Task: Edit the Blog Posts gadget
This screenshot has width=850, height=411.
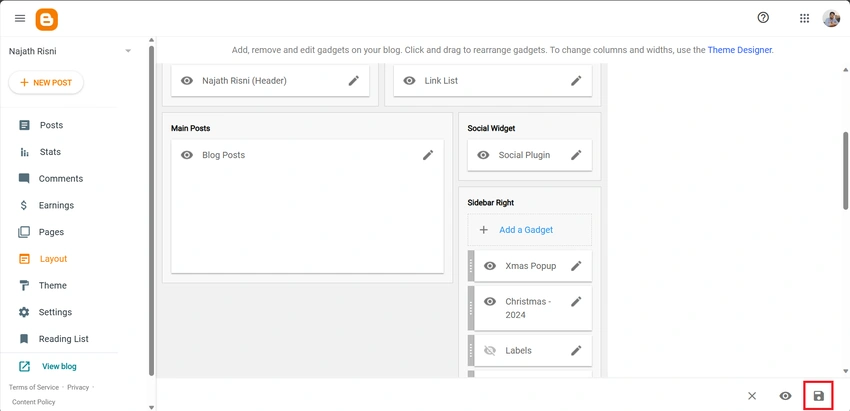Action: [428, 155]
